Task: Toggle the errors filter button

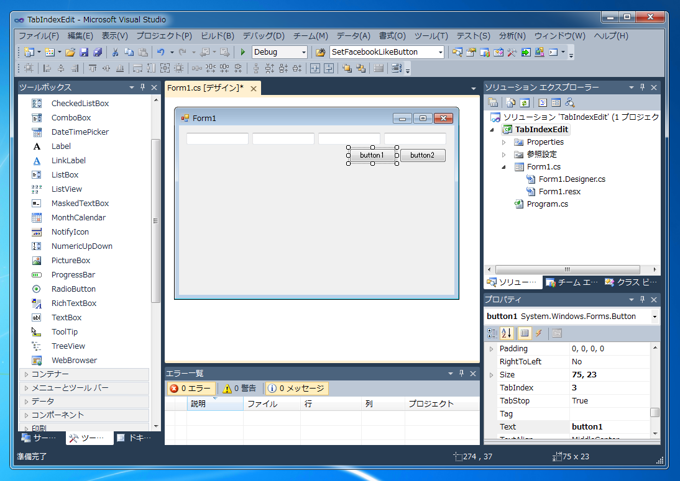Action: 190,388
